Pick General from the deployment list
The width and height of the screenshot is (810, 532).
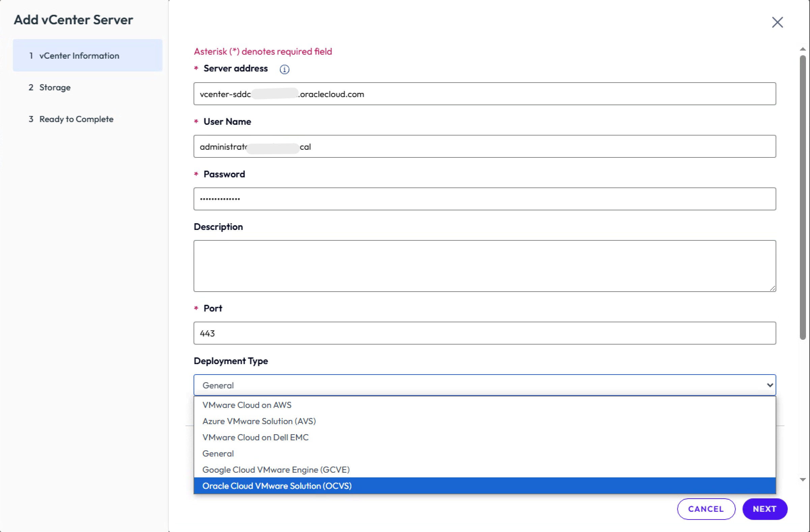click(218, 453)
